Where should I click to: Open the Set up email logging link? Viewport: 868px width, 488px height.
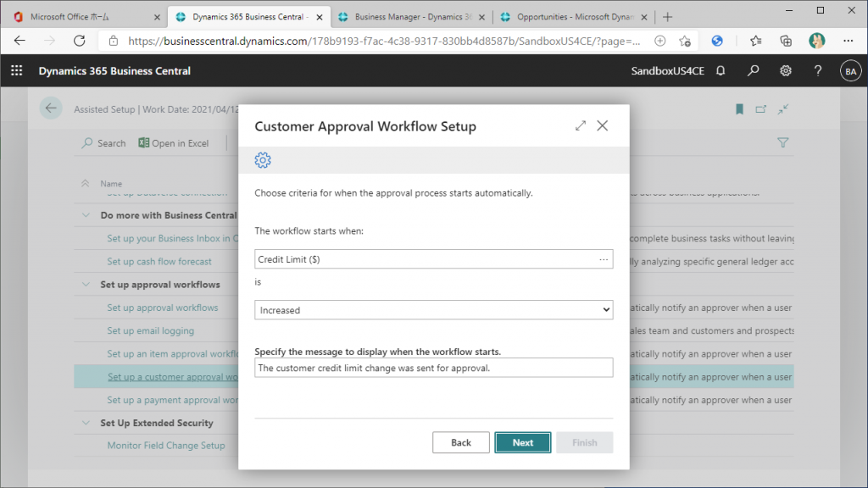click(151, 331)
